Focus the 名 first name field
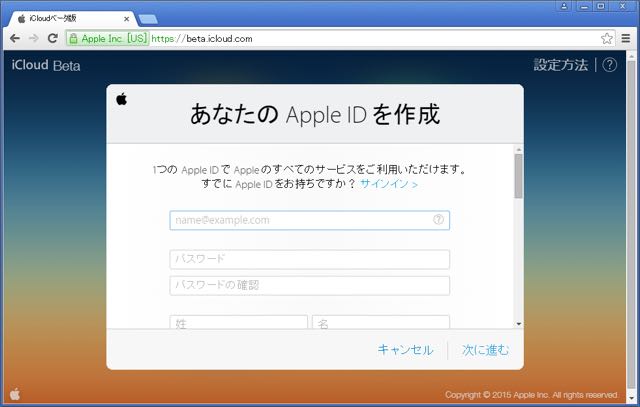640x407 pixels. click(381, 322)
